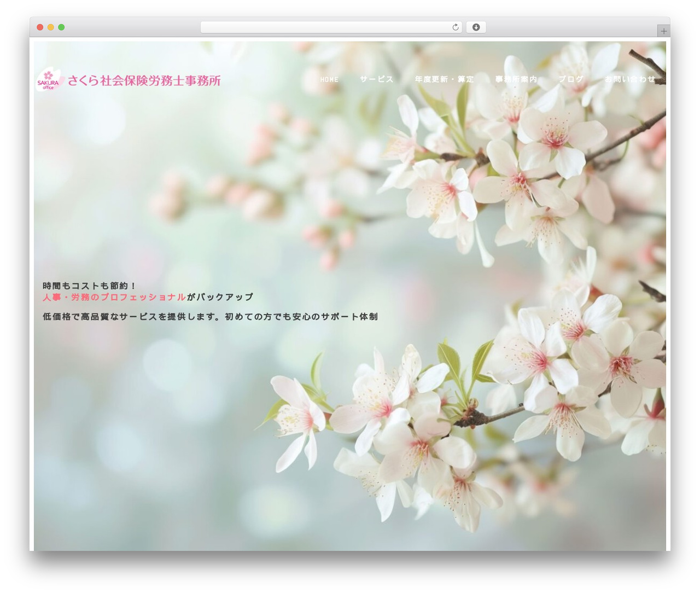Open the 年度更新・算定 menu item
This screenshot has width=700, height=593.
pyautogui.click(x=444, y=79)
